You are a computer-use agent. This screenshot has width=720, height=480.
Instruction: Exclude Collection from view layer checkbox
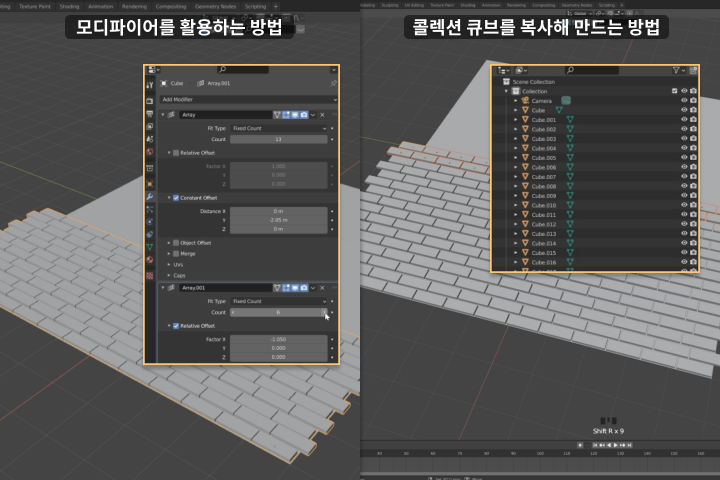click(x=675, y=91)
